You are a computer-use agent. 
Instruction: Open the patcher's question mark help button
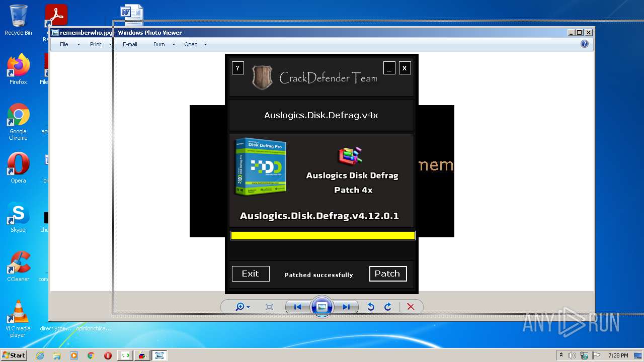[238, 68]
